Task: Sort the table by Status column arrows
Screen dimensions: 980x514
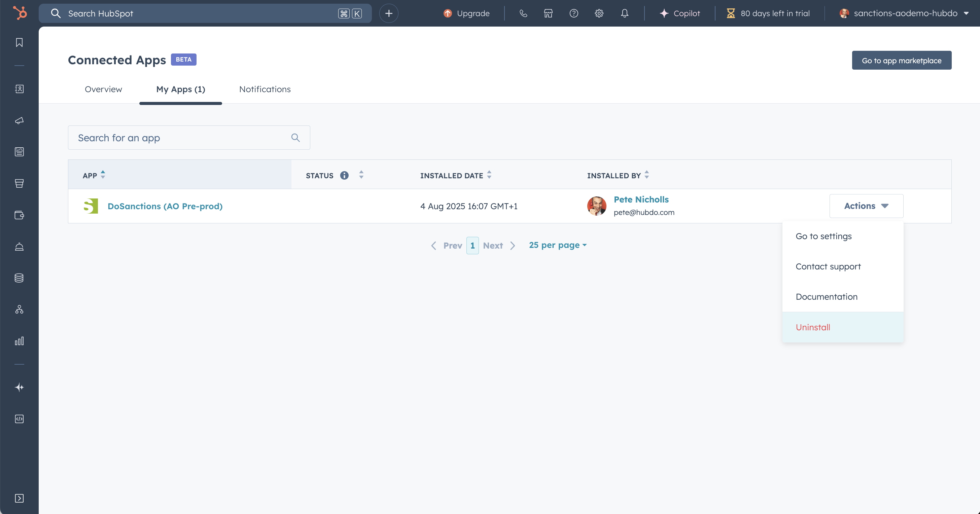Action: tap(361, 175)
